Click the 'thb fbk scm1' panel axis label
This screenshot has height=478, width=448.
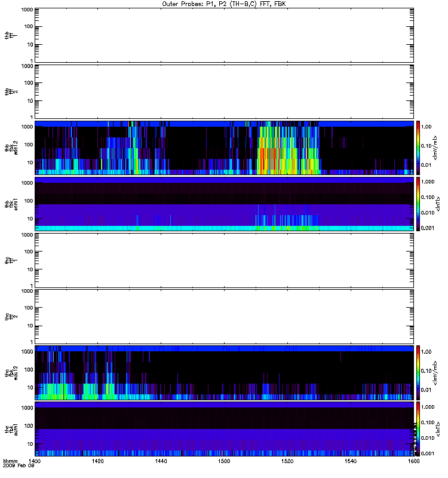click(11, 204)
